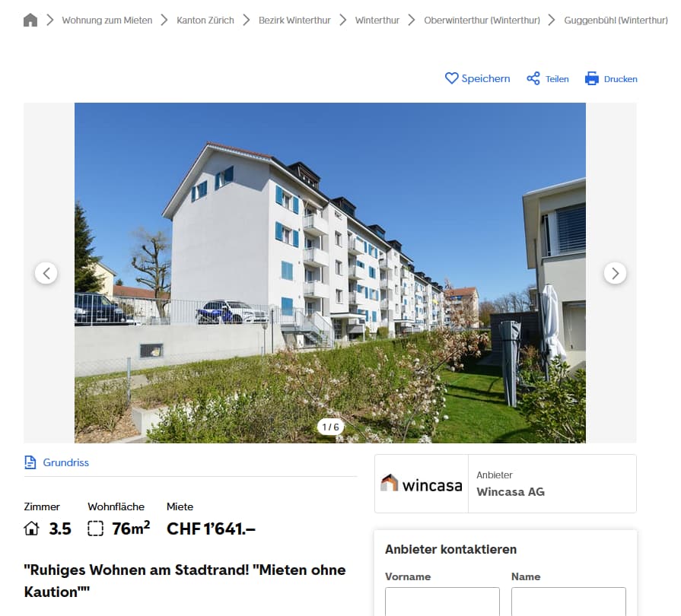Open Wohnung zum Mieten breadcrumb
Screen dimensions: 681x616
click(x=107, y=21)
